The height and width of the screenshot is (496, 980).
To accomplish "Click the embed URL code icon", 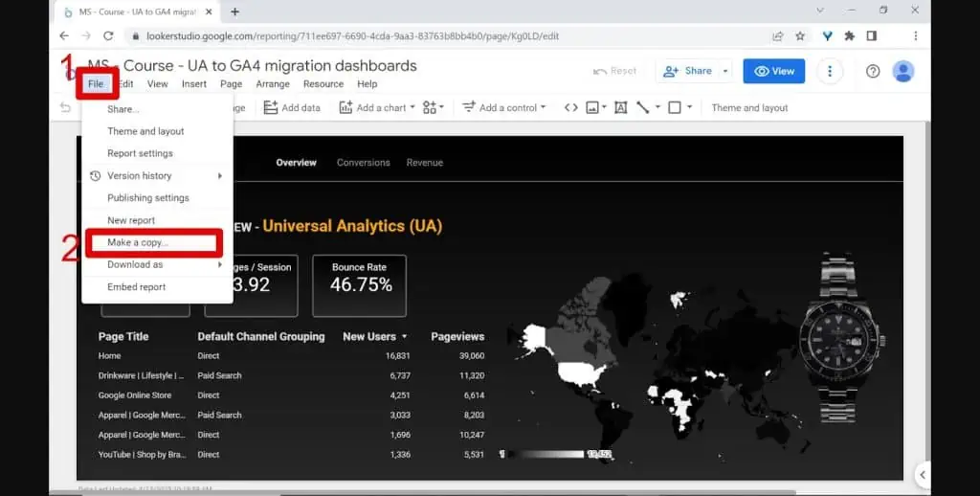I will pyautogui.click(x=571, y=107).
